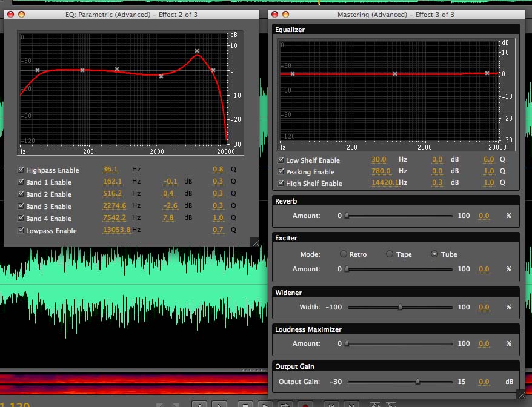
Task: Click the Reverb Amount slider knob
Action: [346, 216]
